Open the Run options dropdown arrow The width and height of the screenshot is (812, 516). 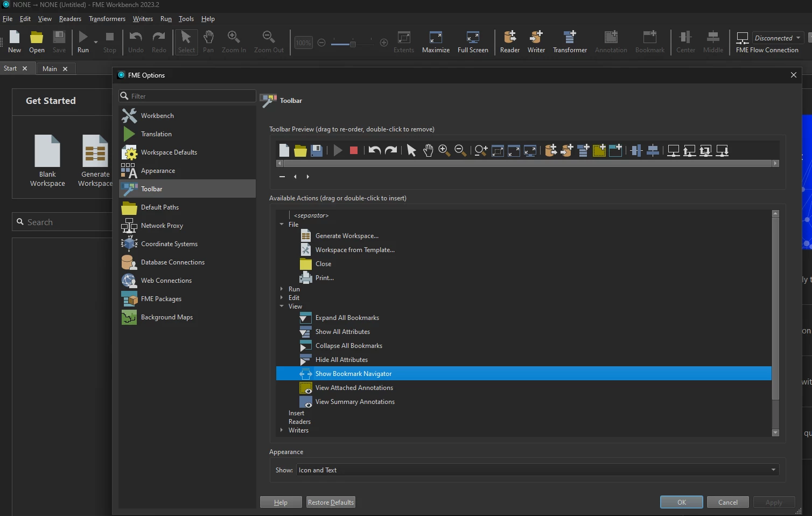96,42
